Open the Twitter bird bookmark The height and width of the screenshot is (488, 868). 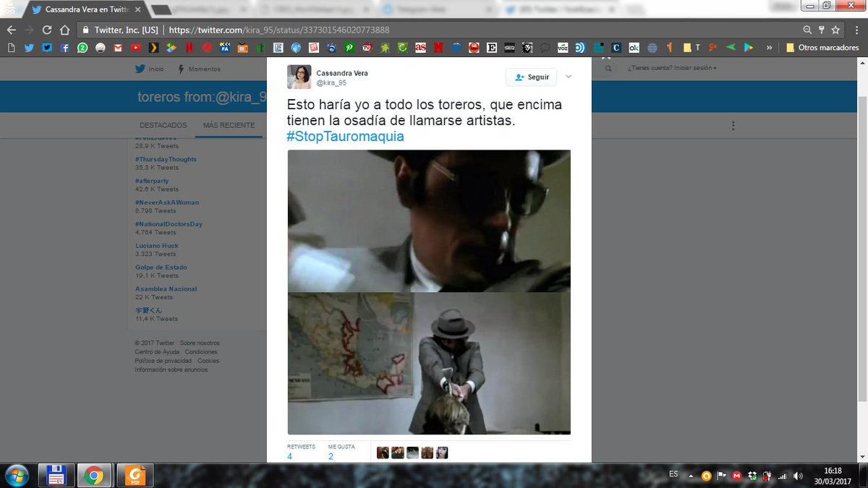(29, 48)
